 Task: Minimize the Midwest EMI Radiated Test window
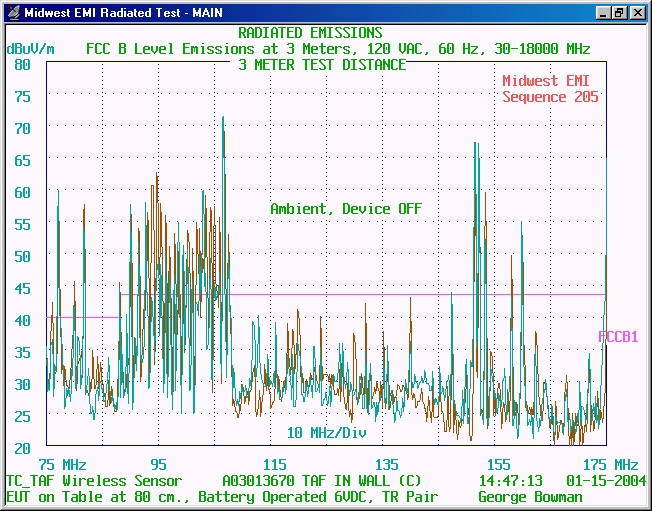coord(604,13)
